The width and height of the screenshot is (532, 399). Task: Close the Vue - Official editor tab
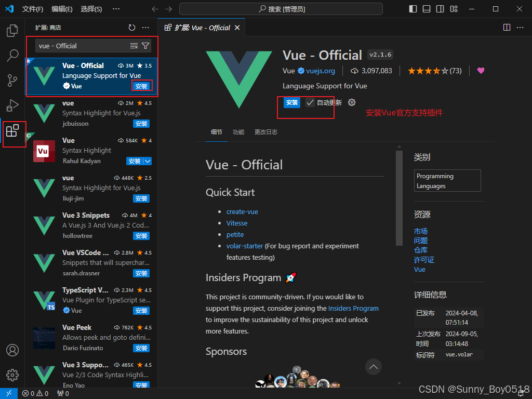[x=237, y=28]
